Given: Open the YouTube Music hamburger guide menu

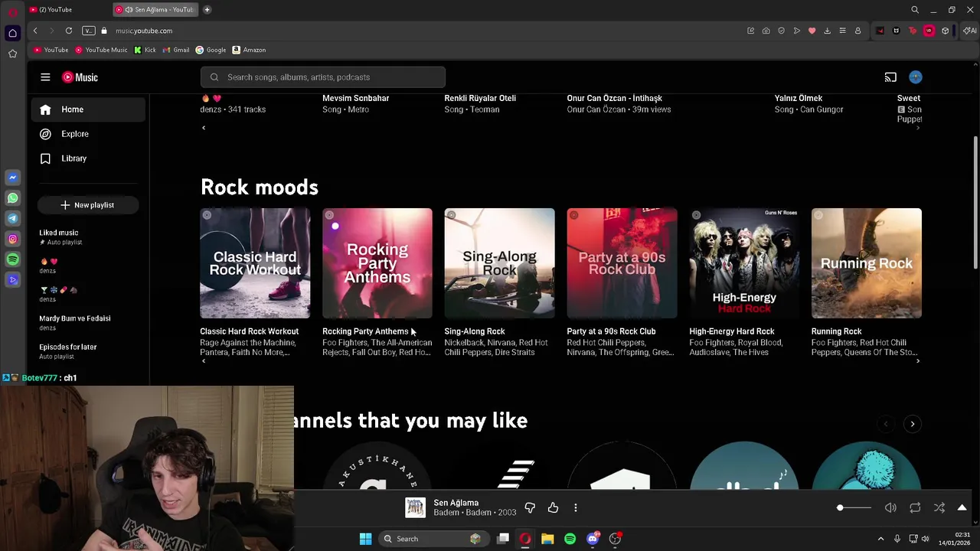Looking at the screenshot, I should click(45, 77).
